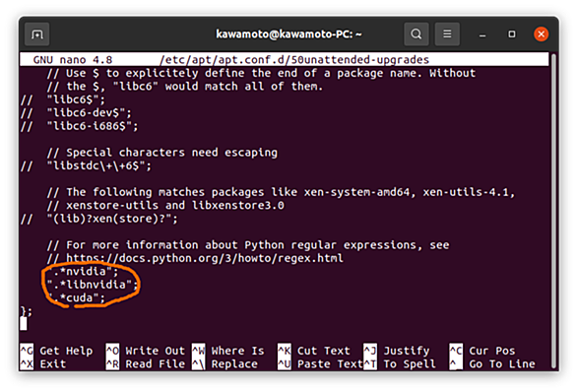
Task: Open a new terminal tab icon
Action: (x=36, y=34)
